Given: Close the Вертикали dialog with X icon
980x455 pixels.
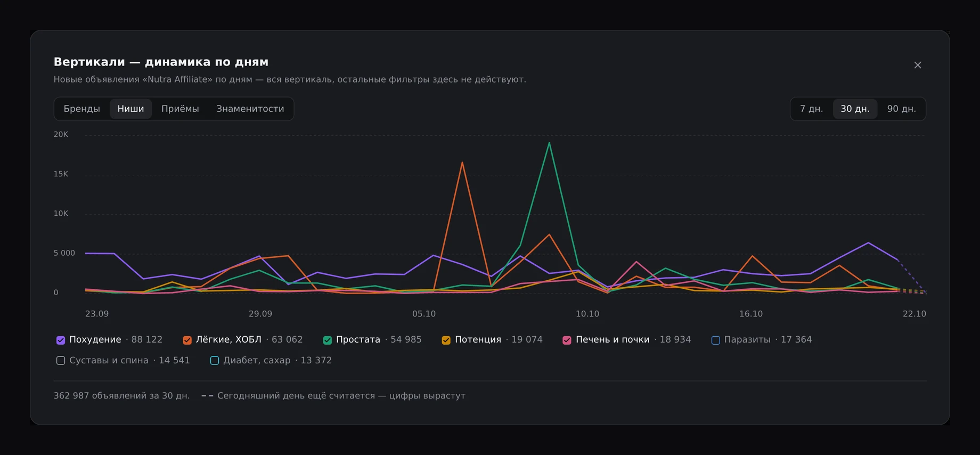Looking at the screenshot, I should (x=918, y=65).
